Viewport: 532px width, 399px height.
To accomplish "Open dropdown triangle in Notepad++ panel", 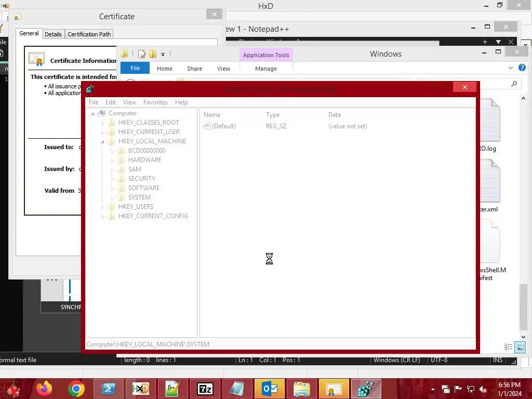I will coord(498,42).
